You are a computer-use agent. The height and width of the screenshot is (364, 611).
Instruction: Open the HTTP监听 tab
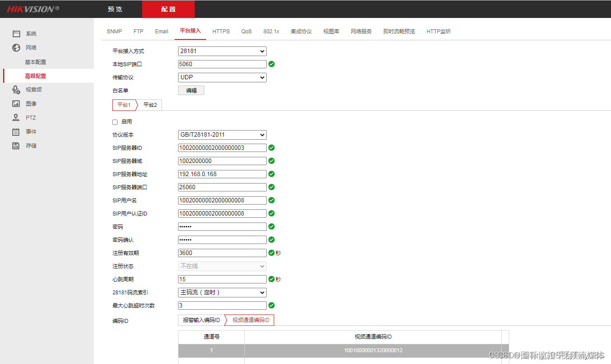tap(439, 32)
